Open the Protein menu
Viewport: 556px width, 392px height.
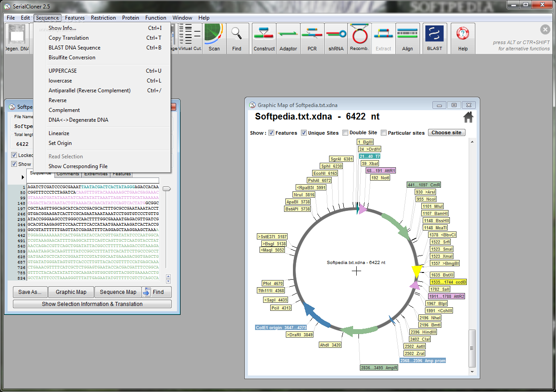click(131, 18)
